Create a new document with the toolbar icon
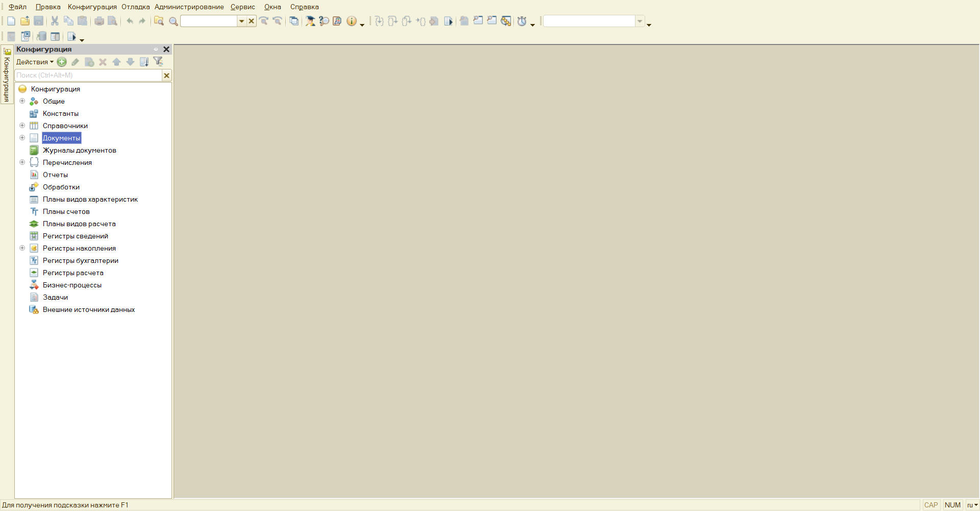 pyautogui.click(x=11, y=21)
